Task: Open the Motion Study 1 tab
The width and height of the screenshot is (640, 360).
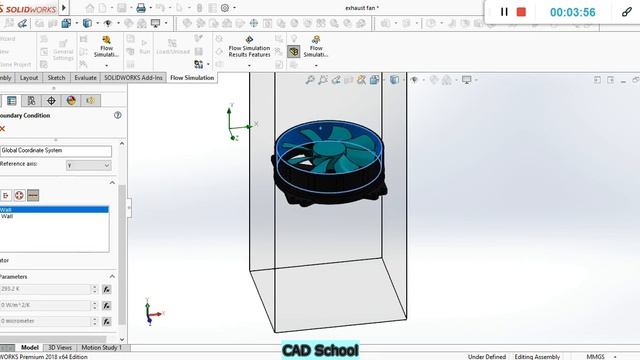Action: [x=101, y=347]
